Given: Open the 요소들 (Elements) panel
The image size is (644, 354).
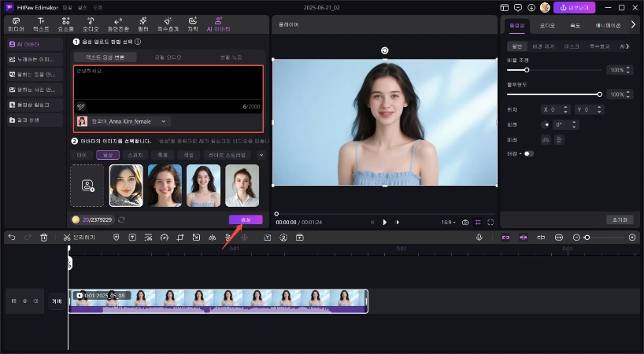Looking at the screenshot, I should coord(65,24).
